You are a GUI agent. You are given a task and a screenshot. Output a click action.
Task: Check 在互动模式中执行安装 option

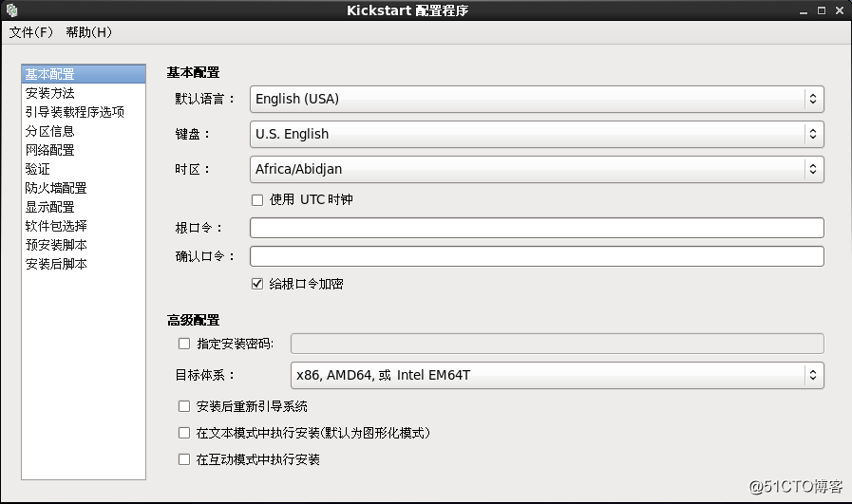click(184, 459)
